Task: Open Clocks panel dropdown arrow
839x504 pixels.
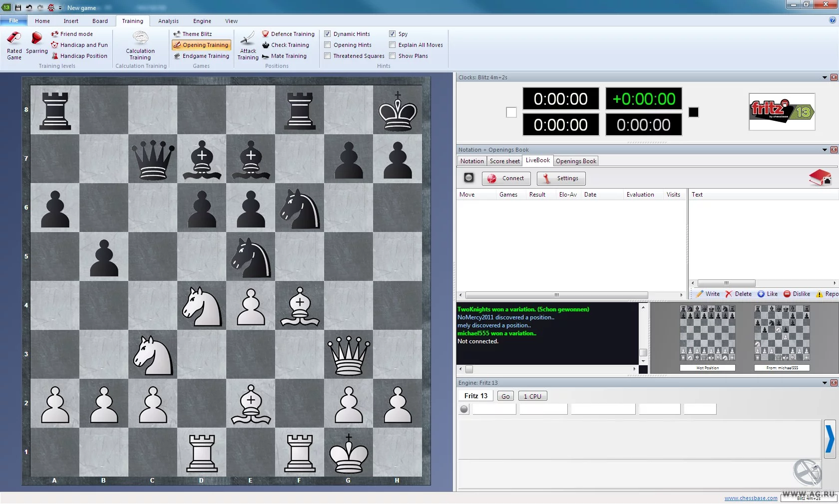Action: [x=825, y=77]
